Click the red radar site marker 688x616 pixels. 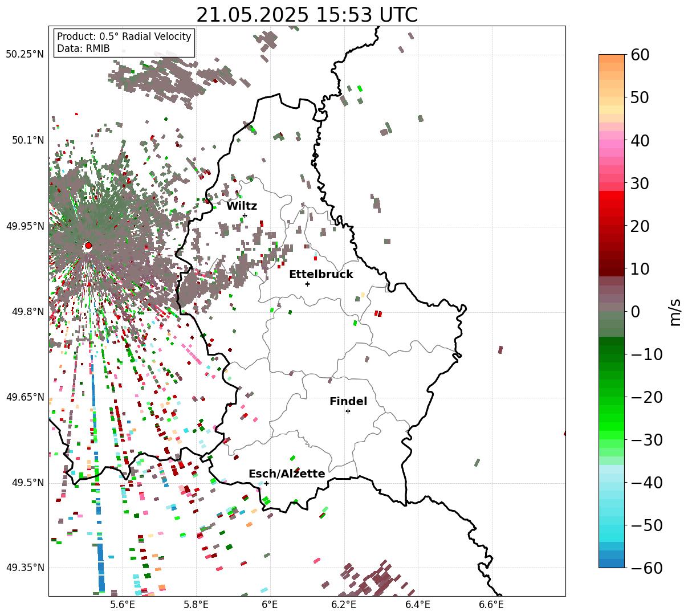[88, 246]
